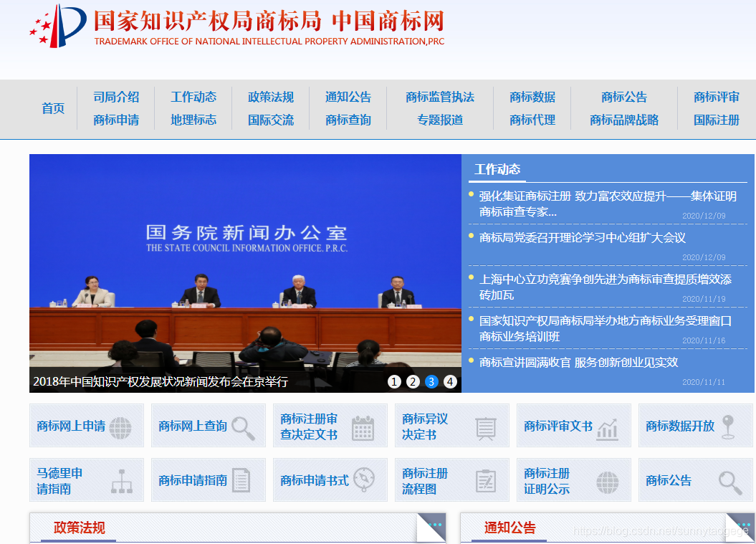Click pin icon beside 商标数据开放
Screen dimensions: 756x544
(x=728, y=426)
